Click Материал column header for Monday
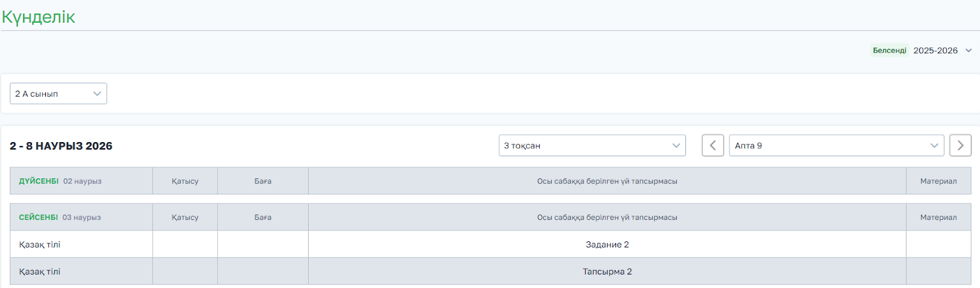The height and width of the screenshot is (288, 980). (x=938, y=181)
